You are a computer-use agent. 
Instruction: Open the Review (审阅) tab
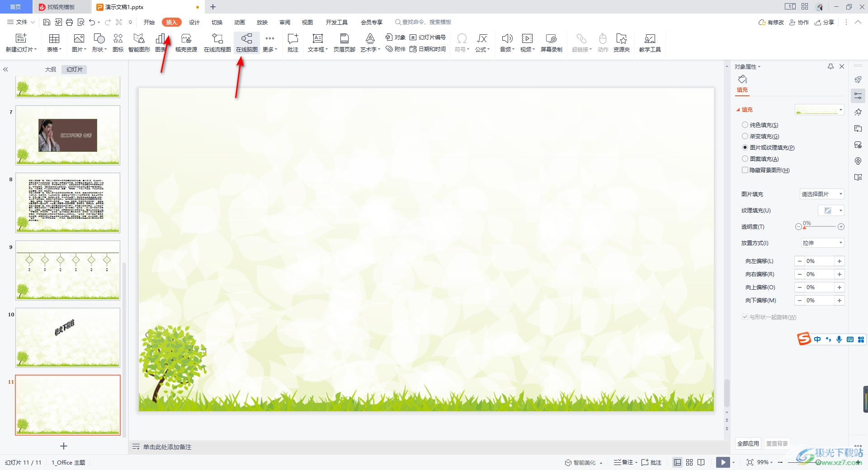[x=285, y=22]
